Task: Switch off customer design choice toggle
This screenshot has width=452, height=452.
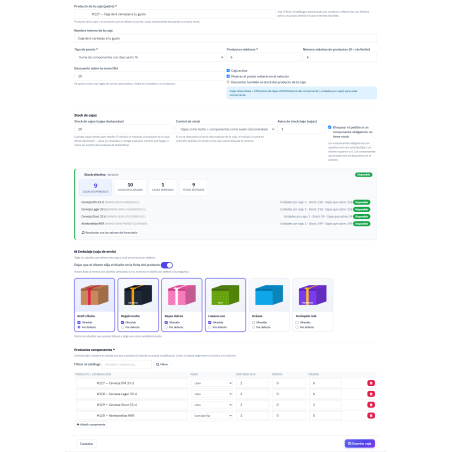Action: coord(167,265)
